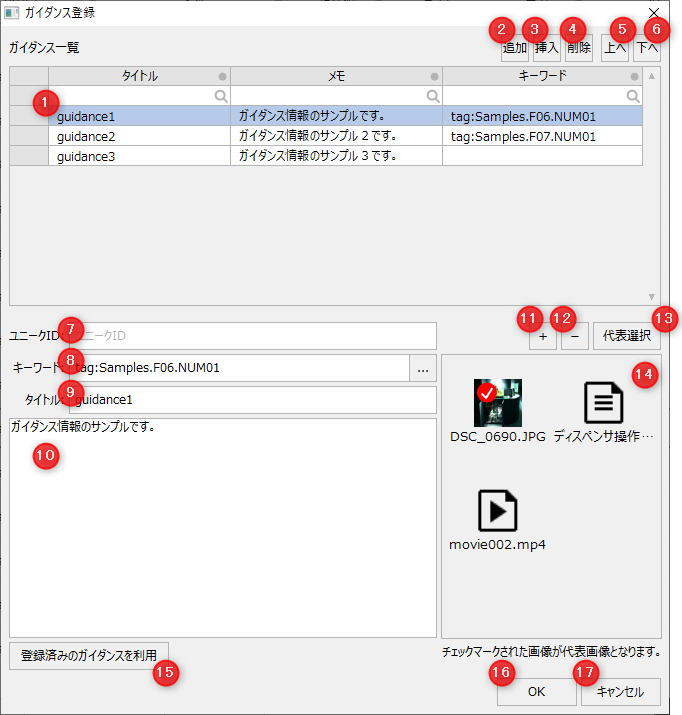This screenshot has height=715, width=682.
Task: Click the search icon in メモ filter
Action: tap(433, 96)
